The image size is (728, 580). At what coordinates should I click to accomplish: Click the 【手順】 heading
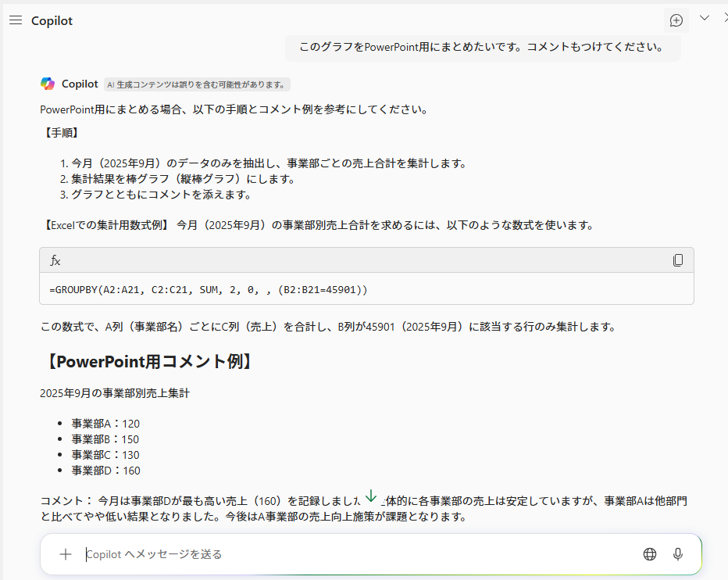click(61, 133)
